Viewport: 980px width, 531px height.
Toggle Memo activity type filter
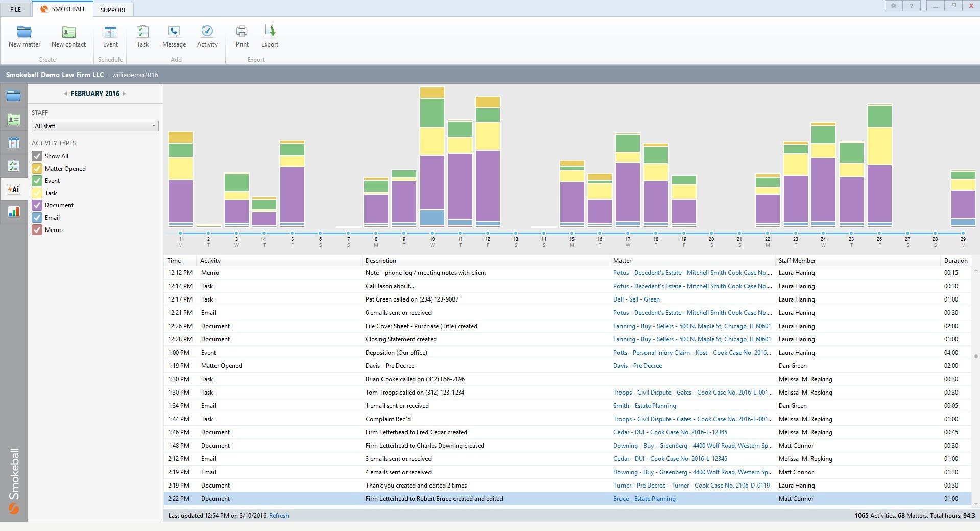click(x=37, y=229)
